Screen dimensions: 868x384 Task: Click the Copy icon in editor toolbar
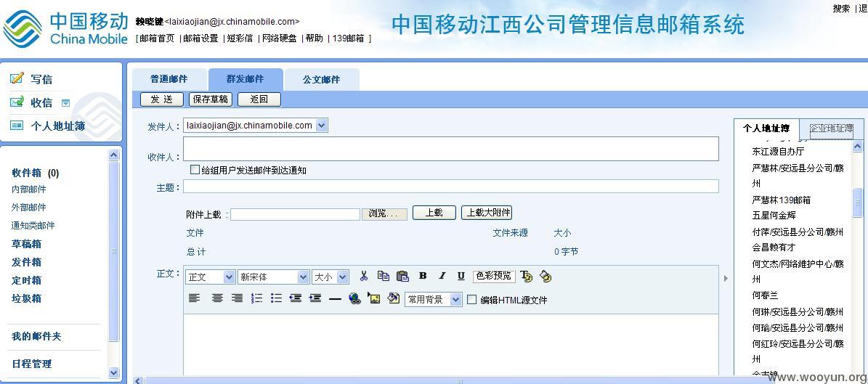(x=383, y=276)
